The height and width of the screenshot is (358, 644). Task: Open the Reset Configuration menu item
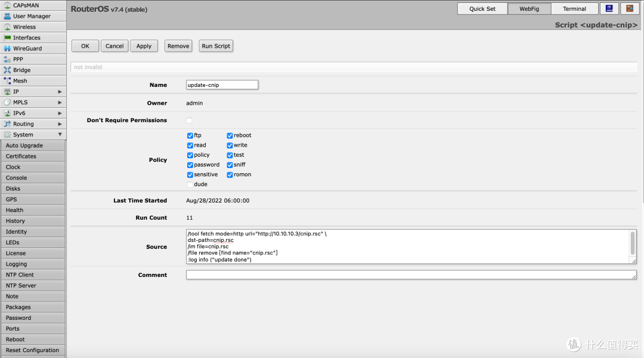tap(33, 350)
